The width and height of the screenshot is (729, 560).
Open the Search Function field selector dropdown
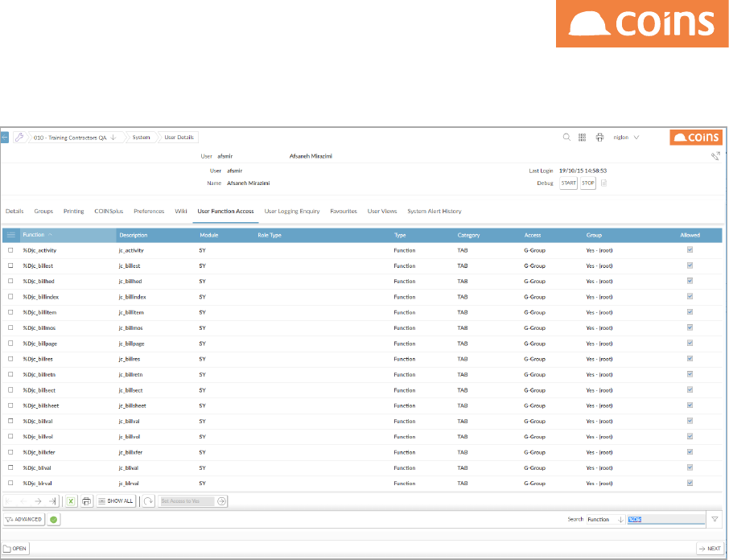605,519
